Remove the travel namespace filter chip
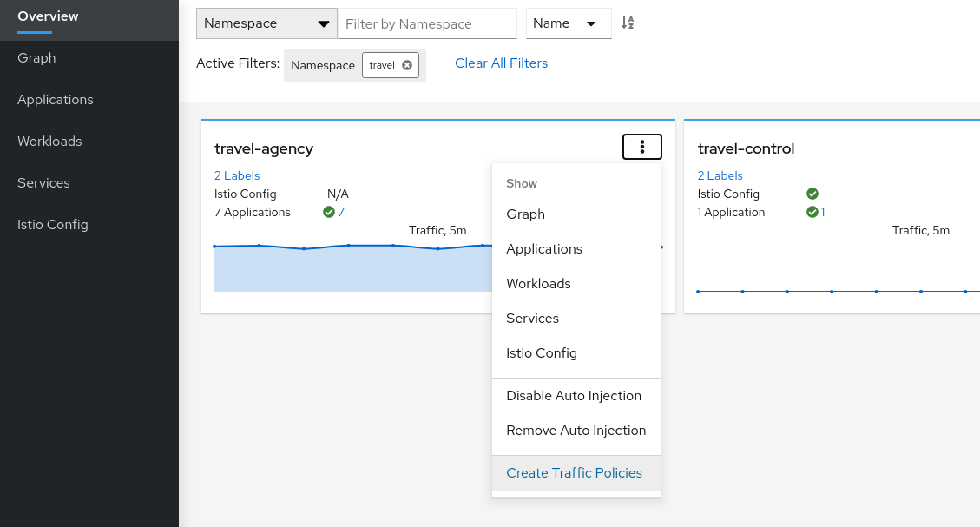The width and height of the screenshot is (980, 527). [406, 64]
